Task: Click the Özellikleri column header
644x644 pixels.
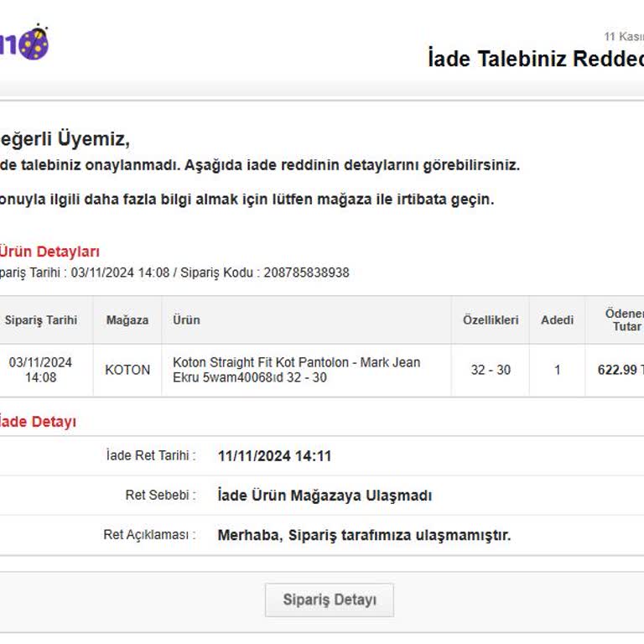Action: 491,320
